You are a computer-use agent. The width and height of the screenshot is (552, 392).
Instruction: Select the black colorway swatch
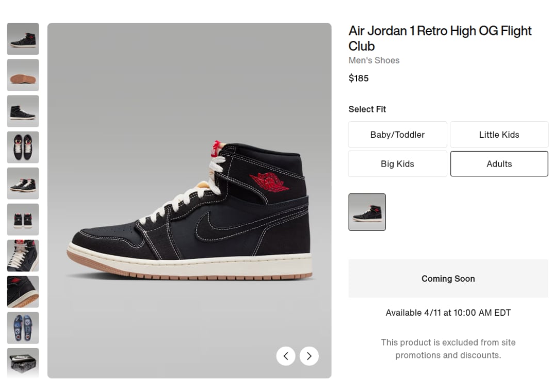(367, 212)
